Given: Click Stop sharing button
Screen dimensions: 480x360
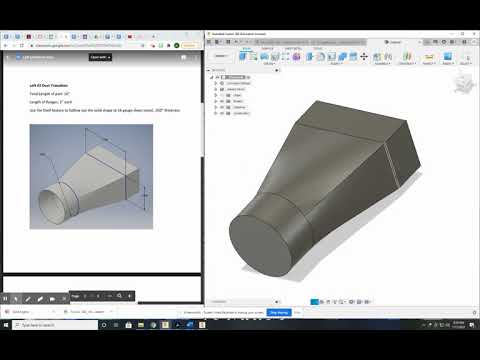Looking at the screenshot, I should tap(279, 312).
